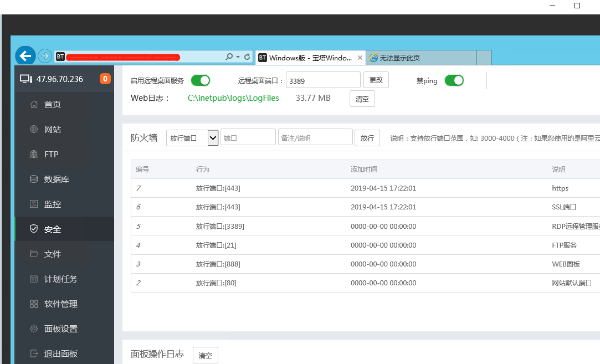The height and width of the screenshot is (364, 600).
Task: Click the 备注/说明 input field
Action: [x=315, y=137]
